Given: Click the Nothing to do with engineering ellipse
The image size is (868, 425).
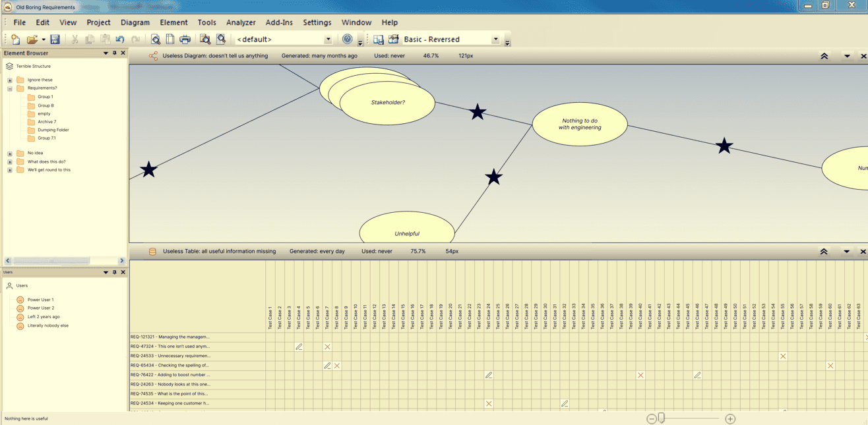Looking at the screenshot, I should pyautogui.click(x=580, y=124).
